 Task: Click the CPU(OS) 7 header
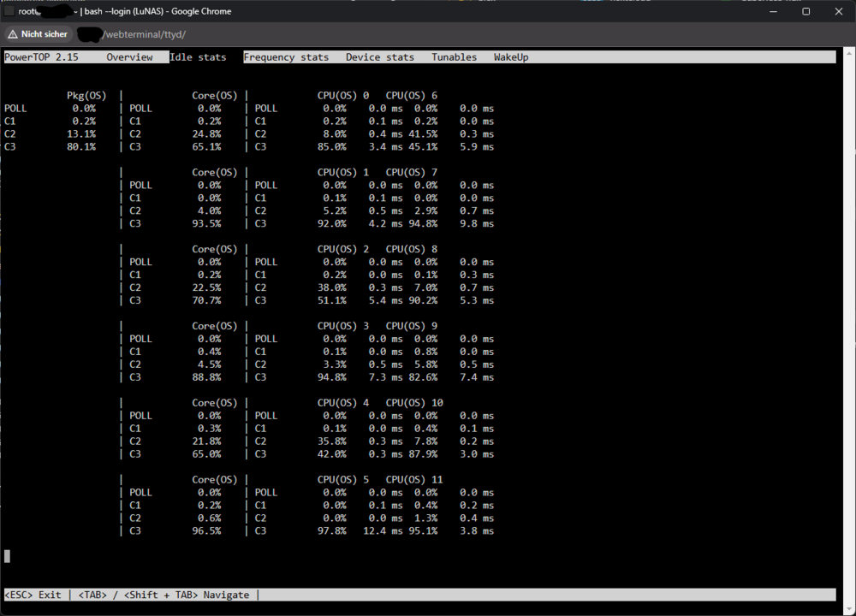412,173
